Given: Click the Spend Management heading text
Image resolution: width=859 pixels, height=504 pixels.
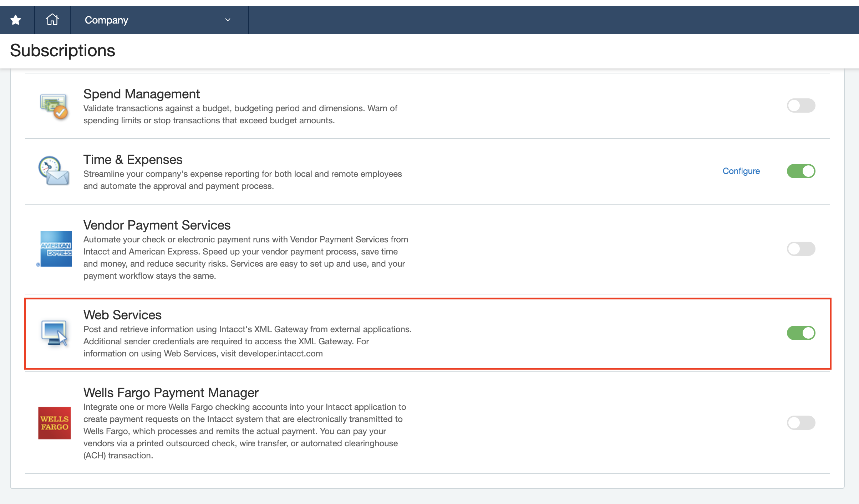Looking at the screenshot, I should pyautogui.click(x=141, y=94).
